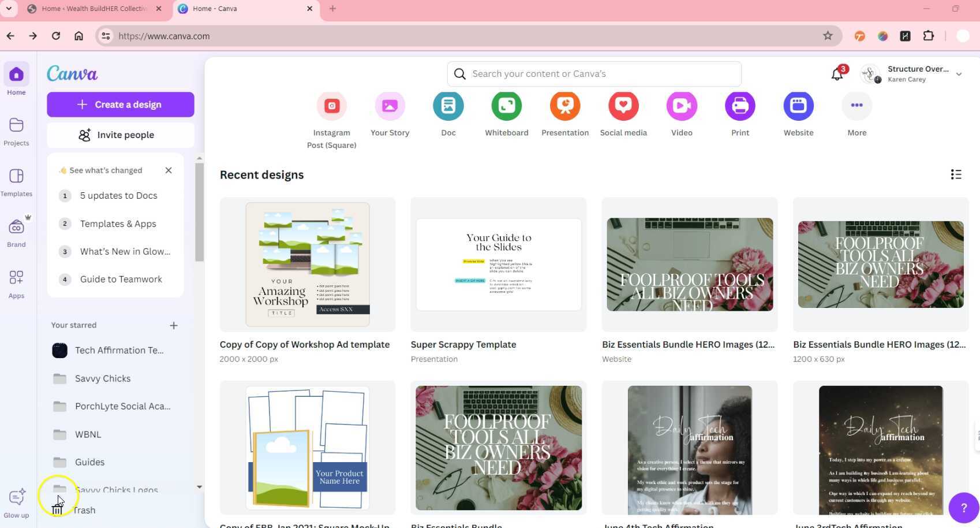Image resolution: width=980 pixels, height=528 pixels.
Task: Choose the Instagram Post (Square) icon
Action: point(331,106)
